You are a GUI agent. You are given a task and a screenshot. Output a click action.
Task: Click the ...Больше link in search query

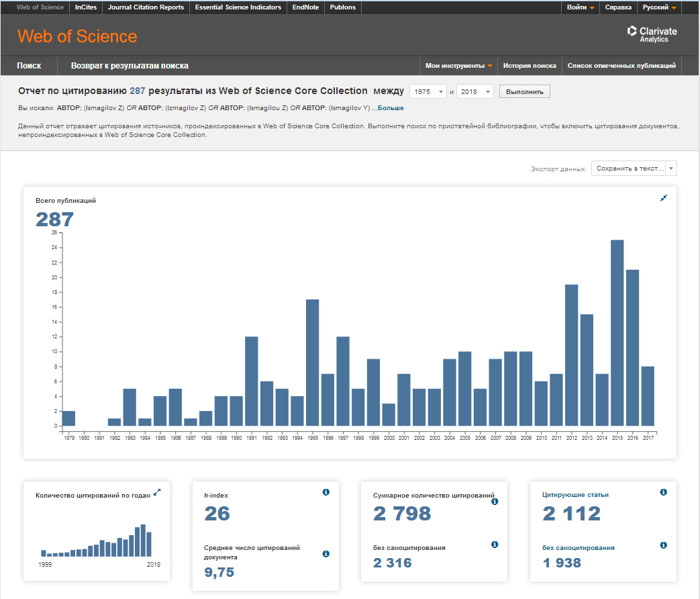[x=388, y=108]
